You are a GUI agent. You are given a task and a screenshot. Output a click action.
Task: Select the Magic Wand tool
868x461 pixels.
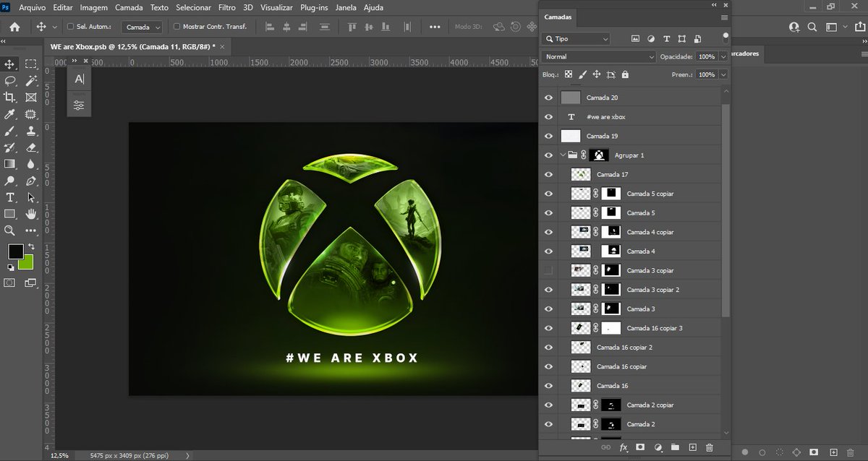31,81
